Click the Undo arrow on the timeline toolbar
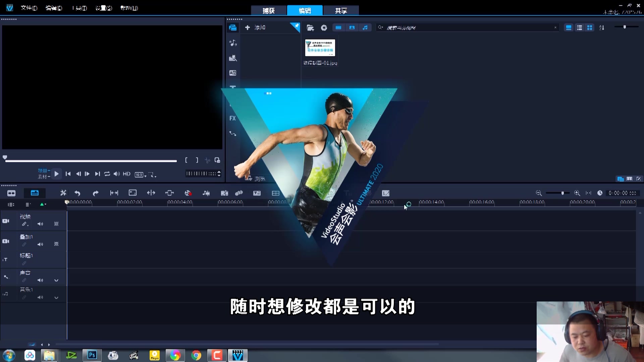The height and width of the screenshot is (362, 644). [77, 193]
